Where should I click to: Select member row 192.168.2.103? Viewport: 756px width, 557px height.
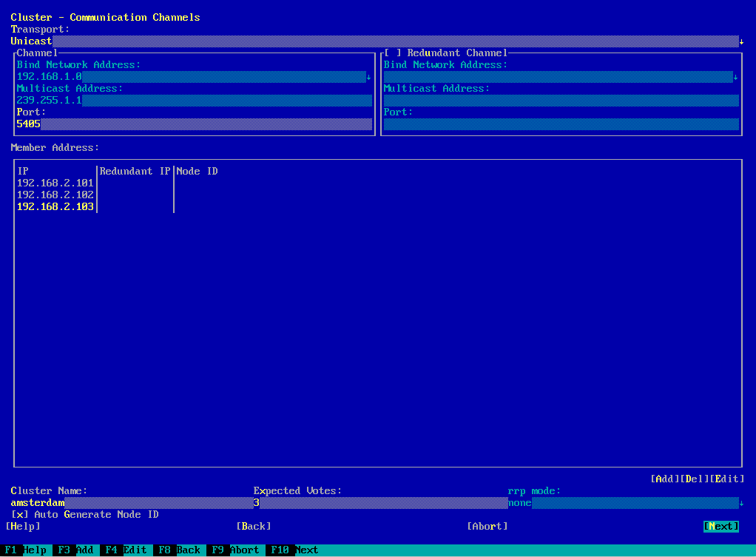tap(55, 207)
